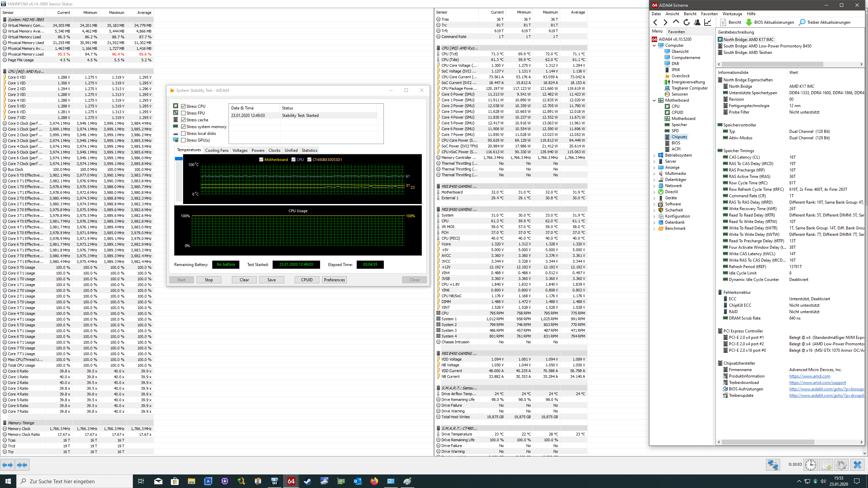Open the Datei menu in AIDA64
The height and width of the screenshot is (488, 868).
tap(656, 14)
